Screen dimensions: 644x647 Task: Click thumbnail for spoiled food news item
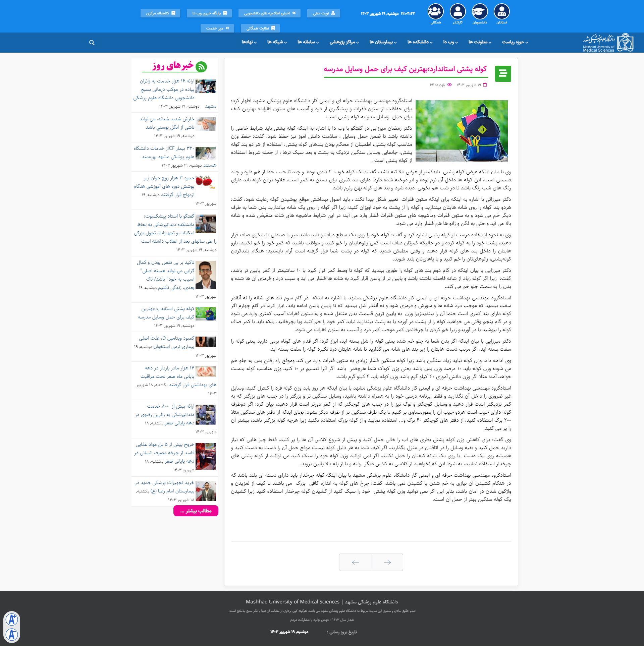tap(206, 456)
